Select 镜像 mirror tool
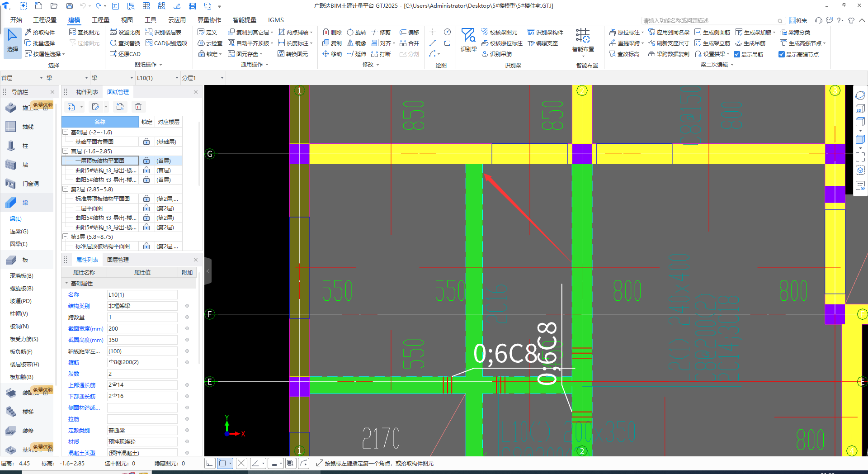This screenshot has height=474, width=868. point(357,43)
